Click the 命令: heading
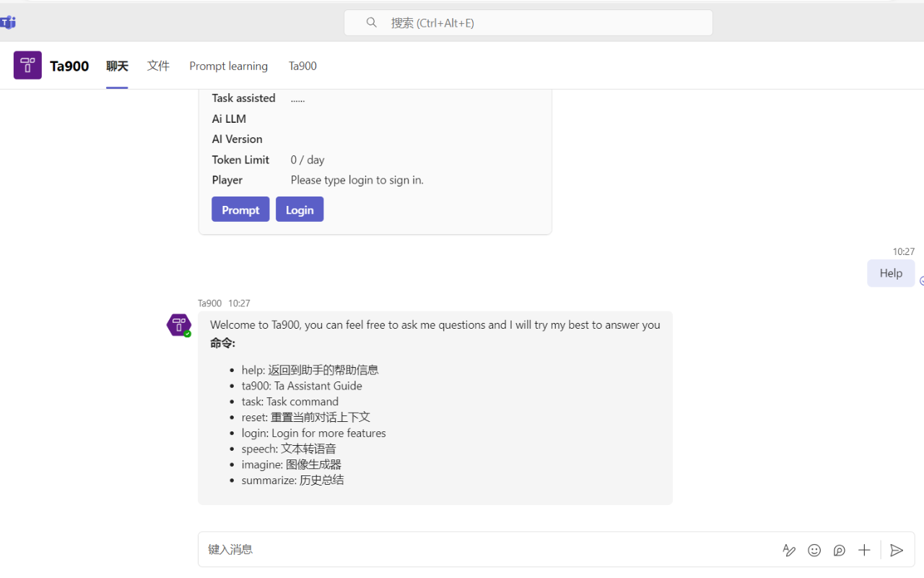The width and height of the screenshot is (924, 578). 222,343
